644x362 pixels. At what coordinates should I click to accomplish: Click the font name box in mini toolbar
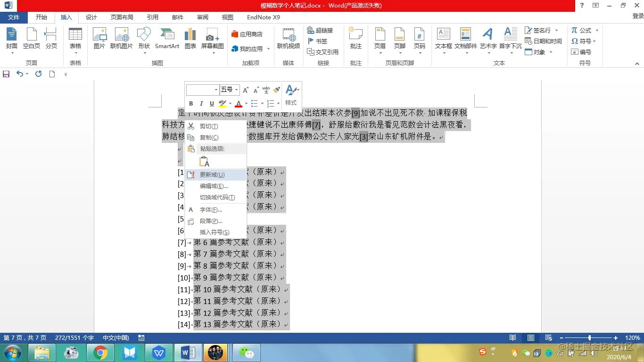point(202,90)
